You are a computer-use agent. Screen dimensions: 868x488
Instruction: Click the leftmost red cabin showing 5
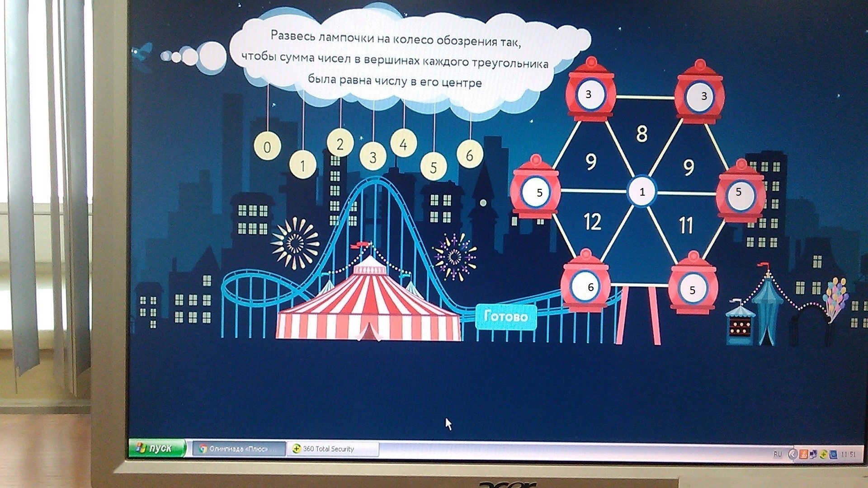(536, 192)
